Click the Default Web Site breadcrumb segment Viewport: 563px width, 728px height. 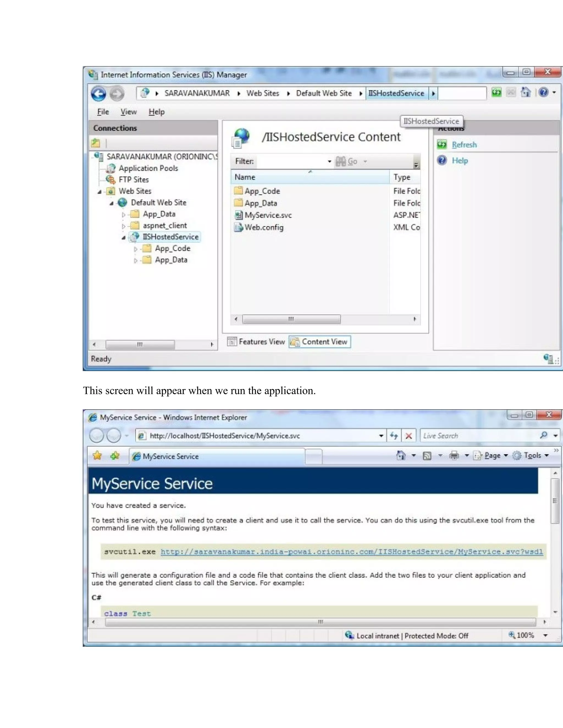point(324,93)
